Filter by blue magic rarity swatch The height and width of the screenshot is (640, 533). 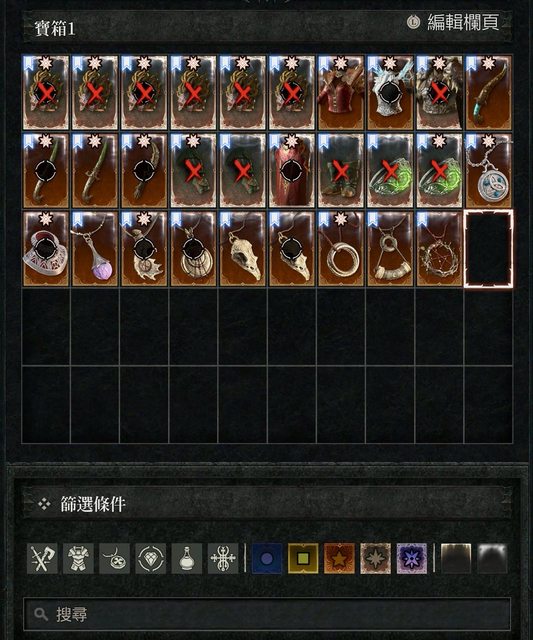(x=266, y=558)
